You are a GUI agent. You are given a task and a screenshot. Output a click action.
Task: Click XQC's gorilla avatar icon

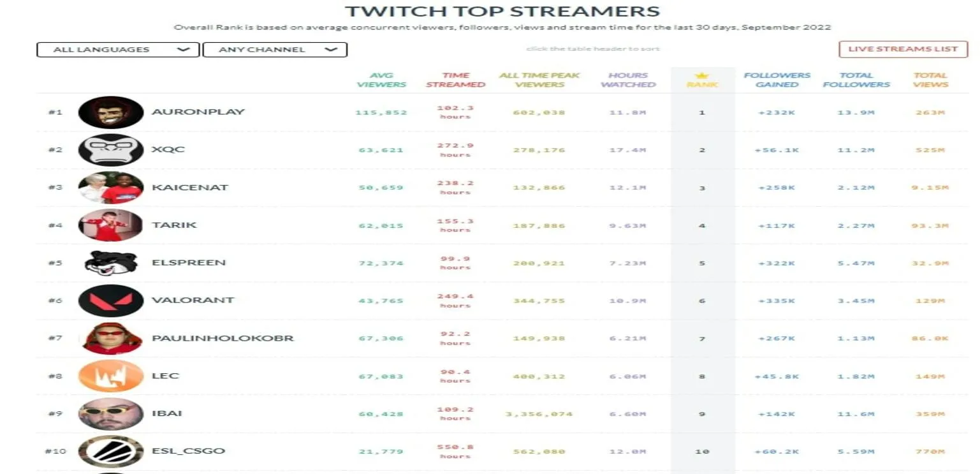click(x=110, y=149)
